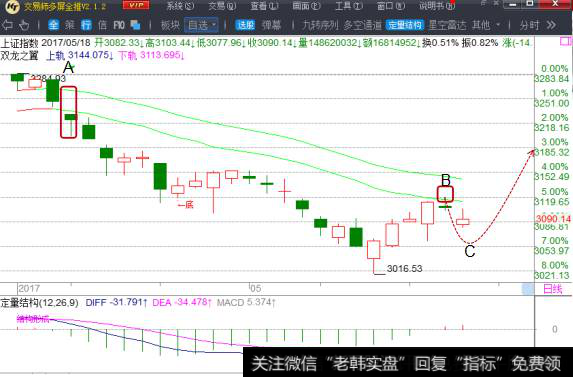This screenshot has width=573, height=377.
Task: Toggle the 选股 button
Action: [x=245, y=25]
